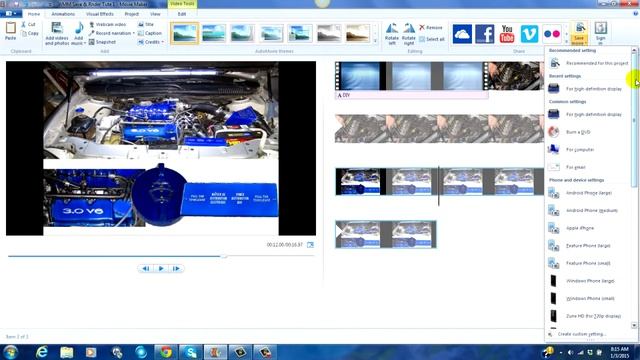640x360 pixels.
Task: Open the Home ribbon tab
Action: [x=33, y=14]
